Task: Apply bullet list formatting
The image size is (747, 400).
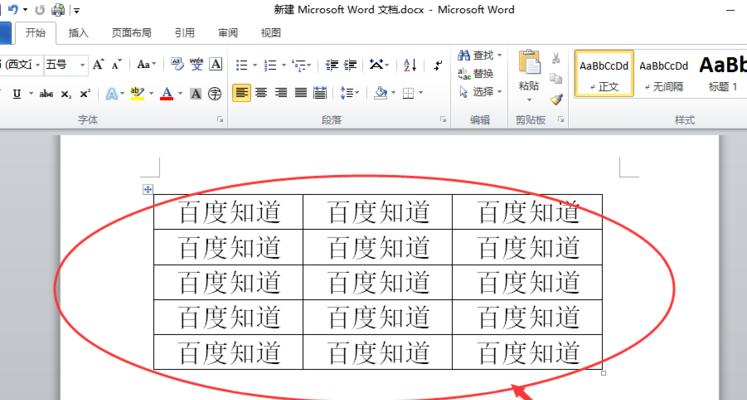Action: 242,65
